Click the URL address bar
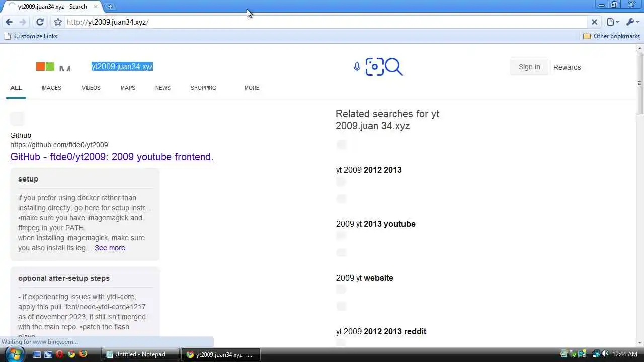 click(325, 22)
